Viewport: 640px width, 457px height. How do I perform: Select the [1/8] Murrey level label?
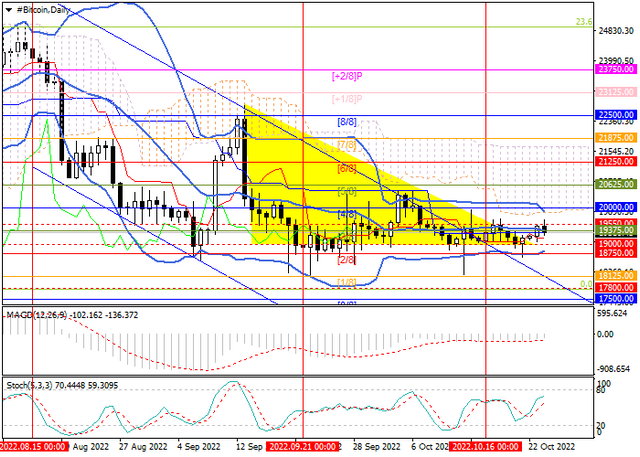tap(347, 282)
